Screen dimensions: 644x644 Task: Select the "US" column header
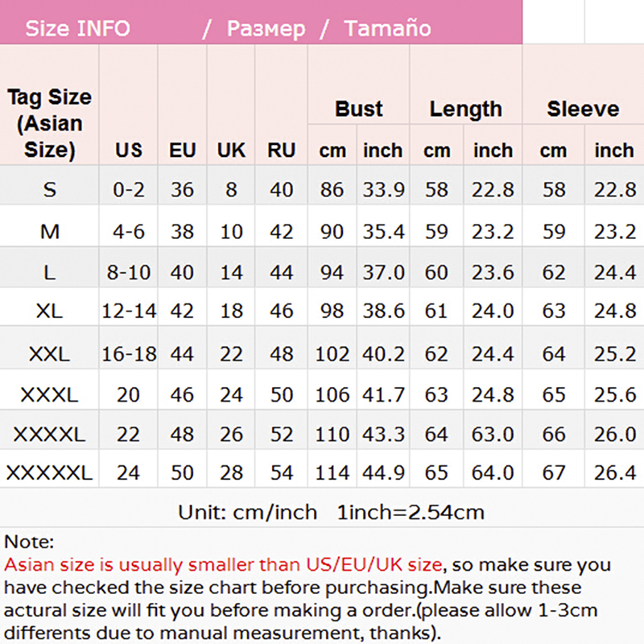pos(129,150)
